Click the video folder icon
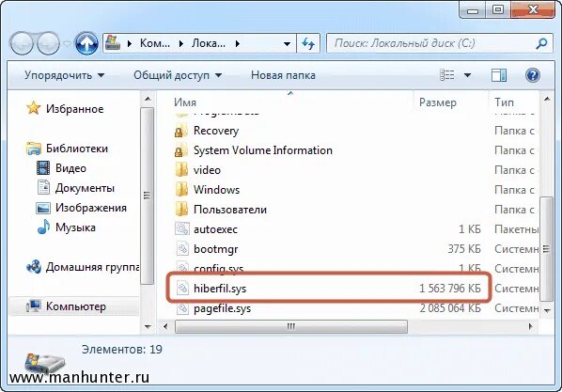 181,169
